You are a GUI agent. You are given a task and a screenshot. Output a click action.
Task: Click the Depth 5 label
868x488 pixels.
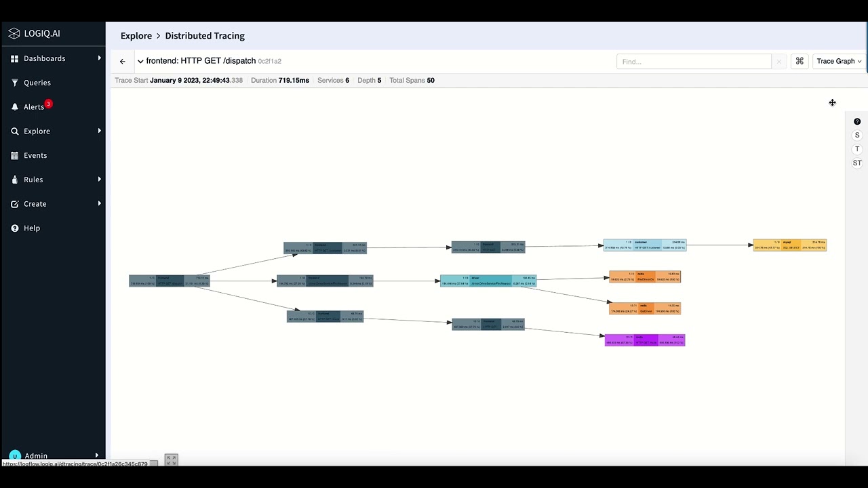(370, 80)
